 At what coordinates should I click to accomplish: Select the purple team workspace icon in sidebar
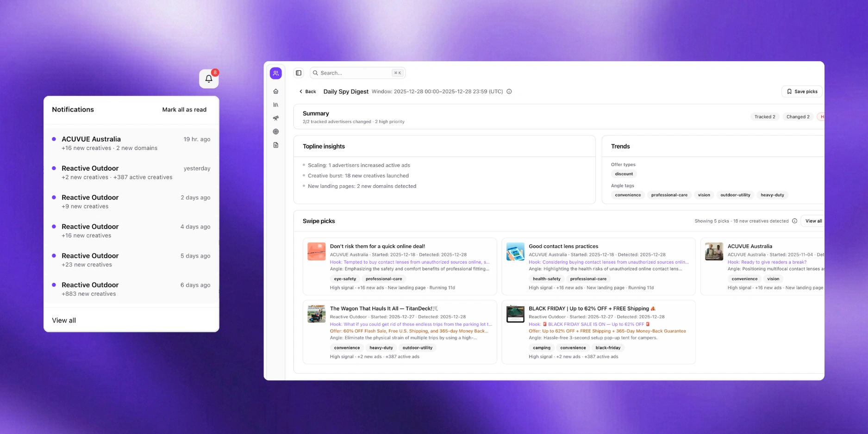point(276,73)
